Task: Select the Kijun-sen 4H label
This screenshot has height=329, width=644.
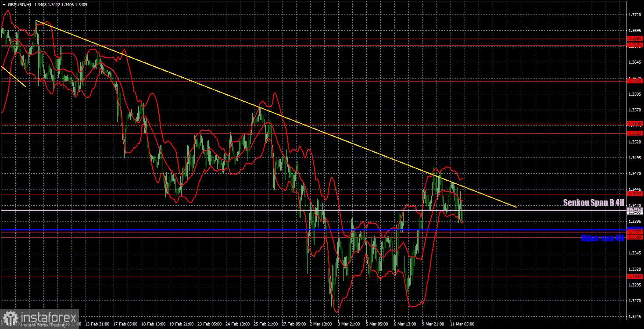Action: [x=602, y=238]
